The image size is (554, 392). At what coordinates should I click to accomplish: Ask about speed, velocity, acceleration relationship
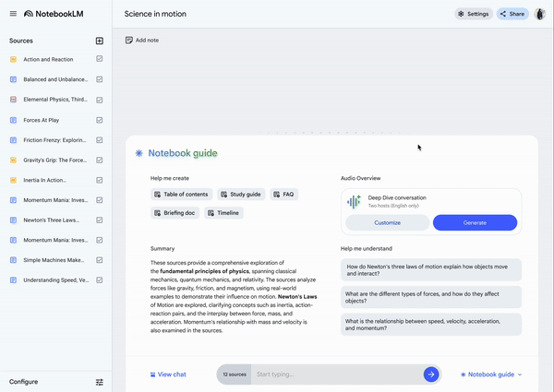(431, 325)
